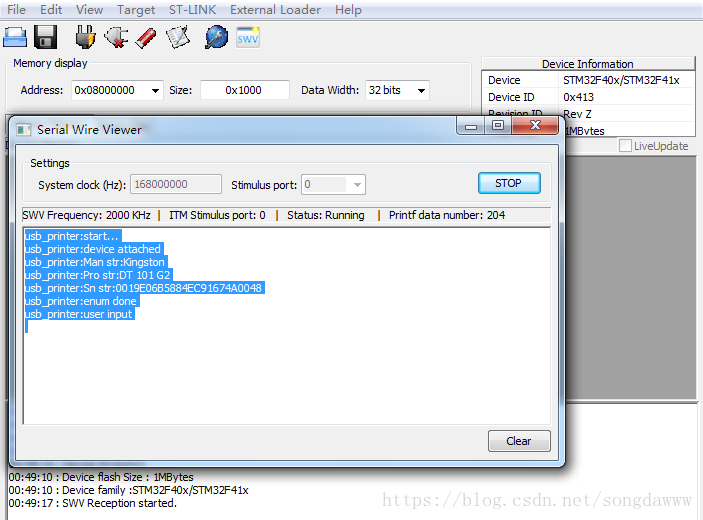Open the External Loader menu
The image size is (703, 520).
tap(276, 10)
